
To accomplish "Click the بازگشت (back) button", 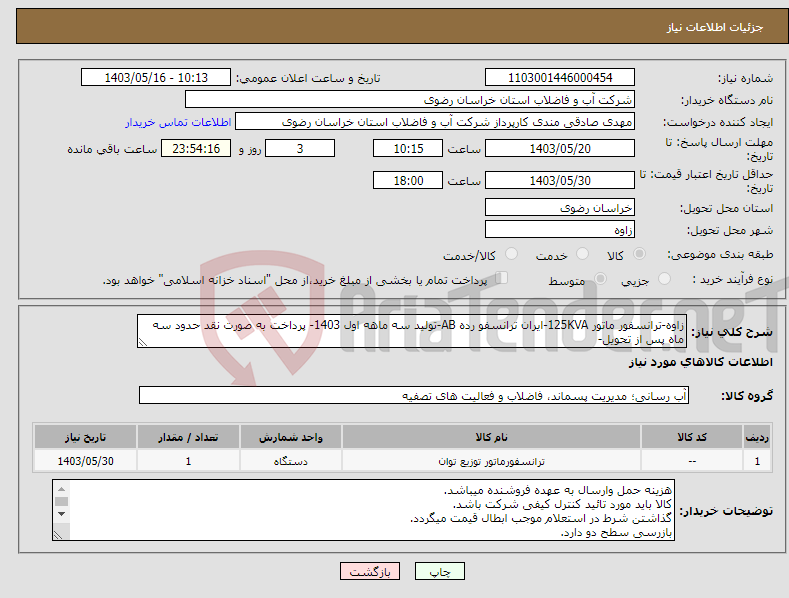I will pyautogui.click(x=370, y=571).
